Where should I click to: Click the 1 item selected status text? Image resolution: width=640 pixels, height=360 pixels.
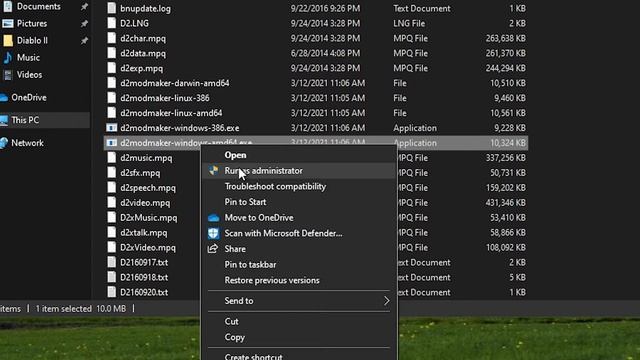point(63,309)
